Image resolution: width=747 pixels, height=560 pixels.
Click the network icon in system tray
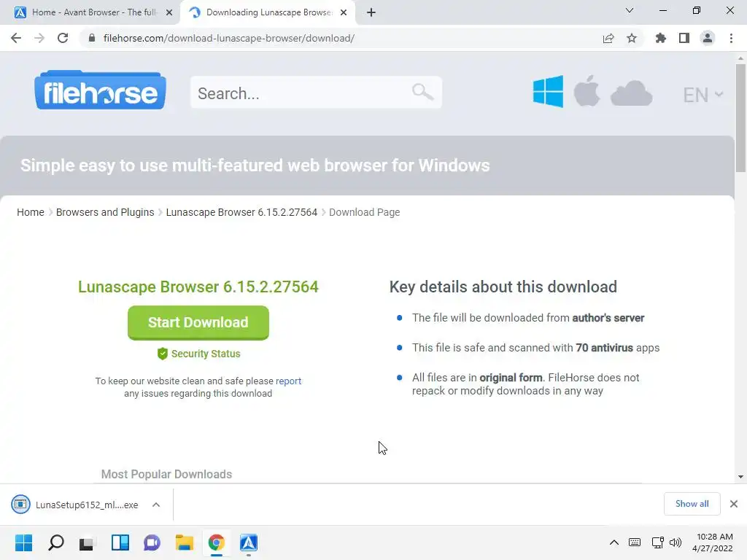(x=658, y=542)
